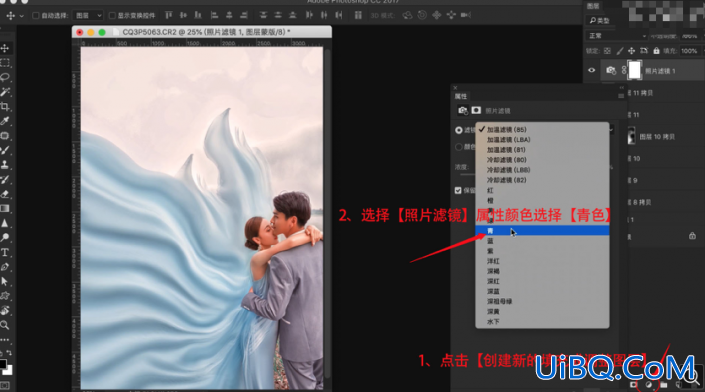705x392 pixels.
Task: Click the mask icon in Properties panel
Action: click(x=476, y=110)
